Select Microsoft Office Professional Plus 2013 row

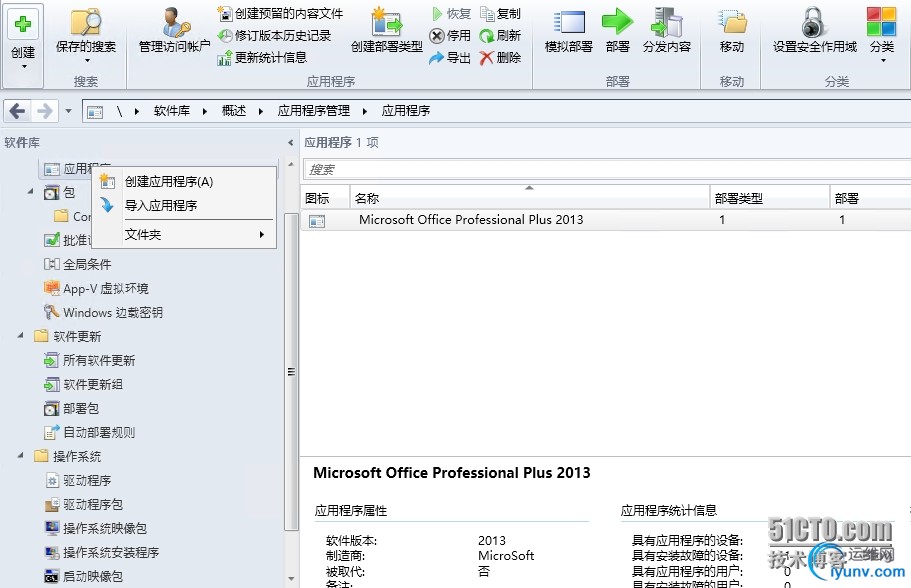click(605, 220)
